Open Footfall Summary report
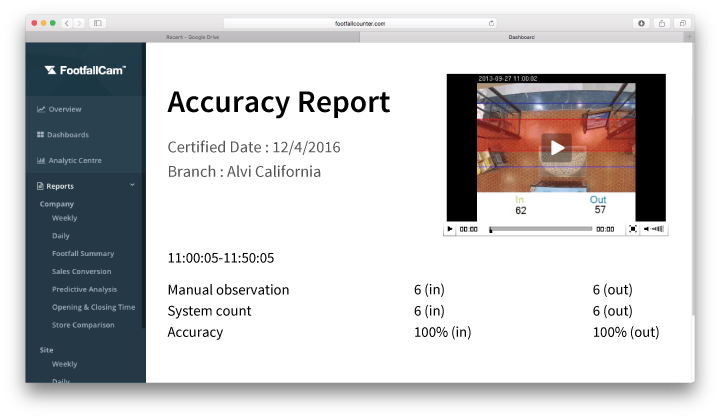 click(83, 254)
